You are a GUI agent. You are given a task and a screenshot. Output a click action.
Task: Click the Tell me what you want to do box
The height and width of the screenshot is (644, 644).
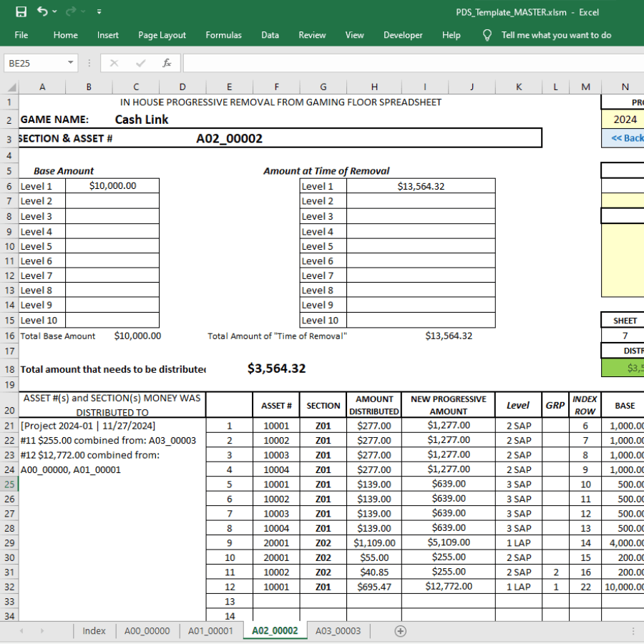click(x=557, y=35)
